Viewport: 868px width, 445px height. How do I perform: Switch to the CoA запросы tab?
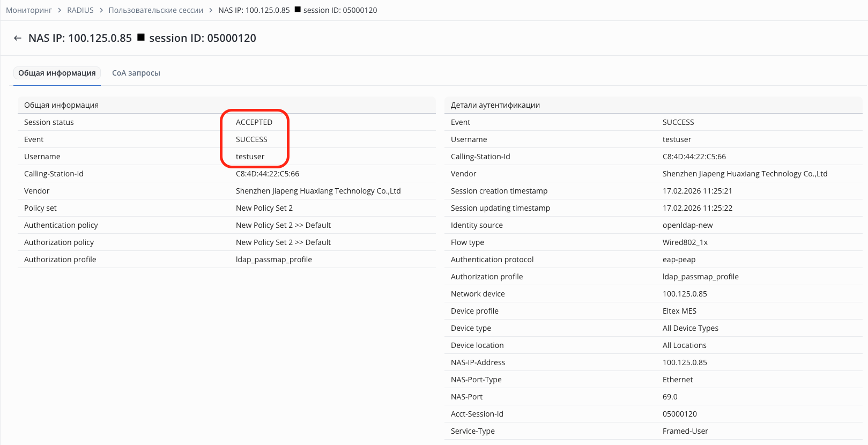pyautogui.click(x=136, y=73)
